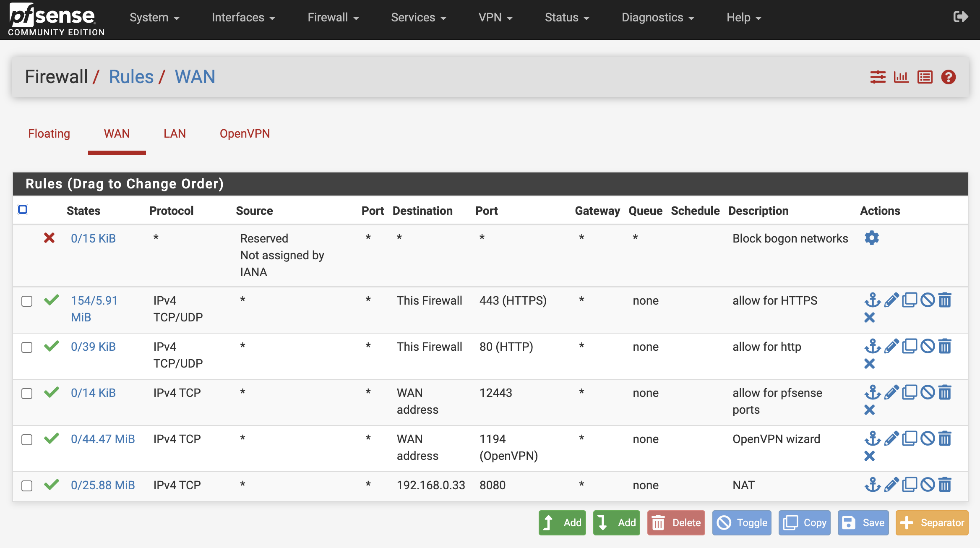The image size is (980, 548).
Task: Select the master checkbox in column header
Action: click(x=23, y=210)
